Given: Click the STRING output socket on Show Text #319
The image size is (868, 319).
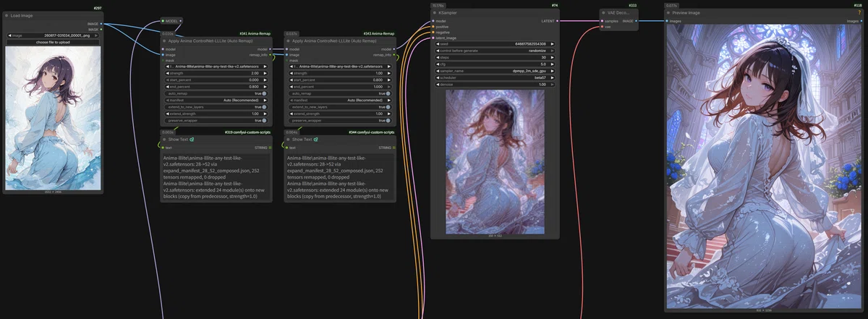Looking at the screenshot, I should click(271, 148).
